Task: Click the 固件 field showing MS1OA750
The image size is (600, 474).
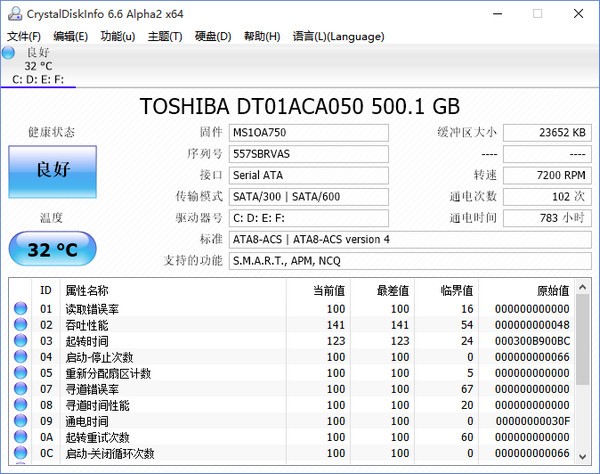Action: click(x=308, y=133)
